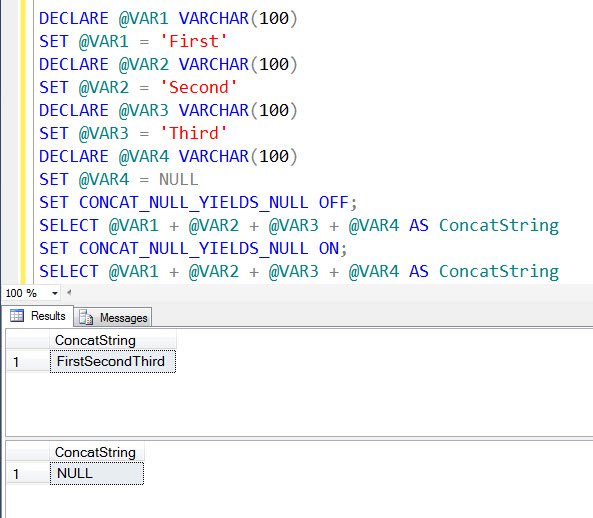This screenshot has height=518, width=593.
Task: Select the FirstSecondThird result cell
Action: click(113, 361)
